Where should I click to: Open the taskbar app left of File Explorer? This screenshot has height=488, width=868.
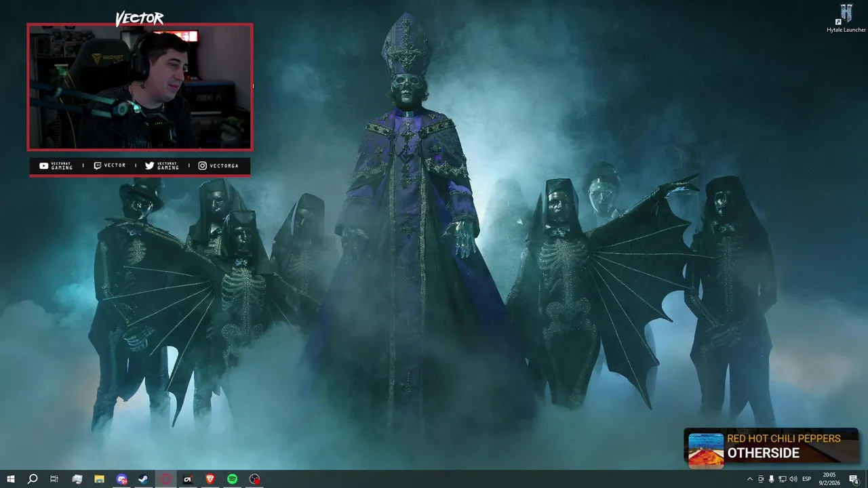77,479
